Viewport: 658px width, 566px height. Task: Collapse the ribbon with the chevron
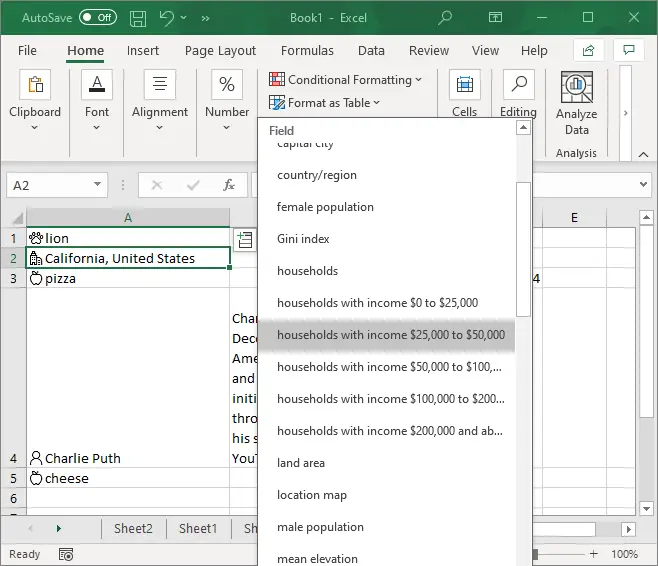tap(643, 154)
